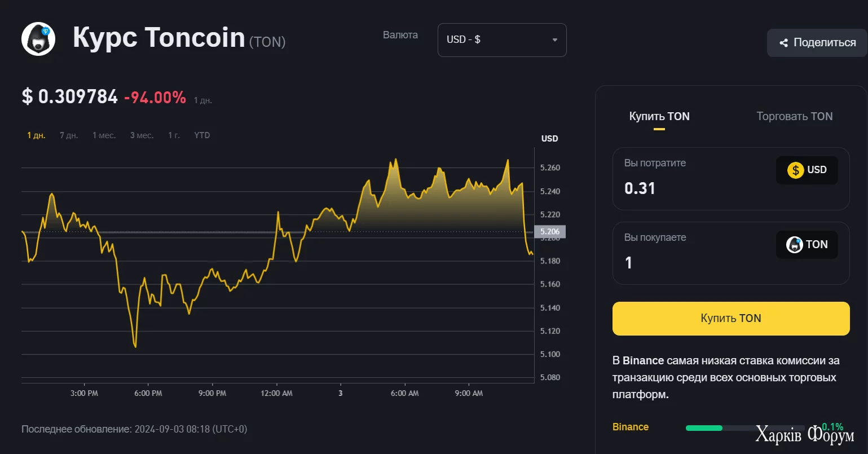Click the Поделиться share button
The image size is (868, 454).
pyautogui.click(x=817, y=43)
